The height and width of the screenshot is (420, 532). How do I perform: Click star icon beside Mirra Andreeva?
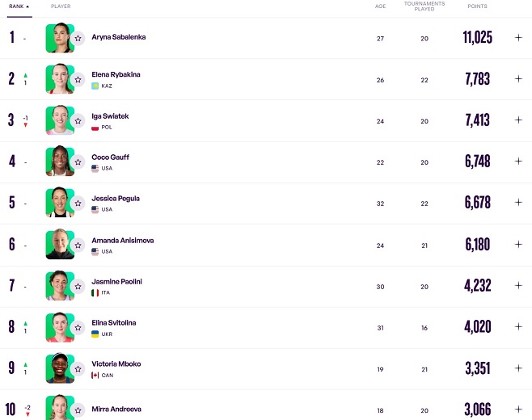78,409
